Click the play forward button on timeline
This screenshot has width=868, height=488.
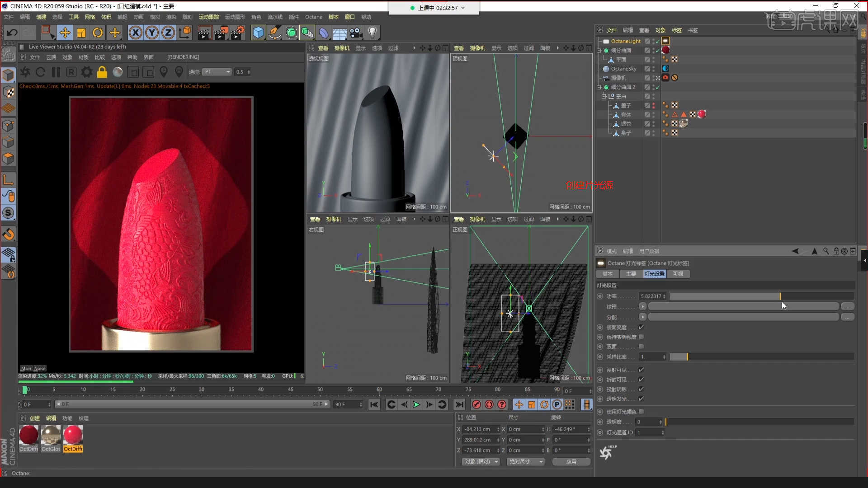[x=416, y=404]
